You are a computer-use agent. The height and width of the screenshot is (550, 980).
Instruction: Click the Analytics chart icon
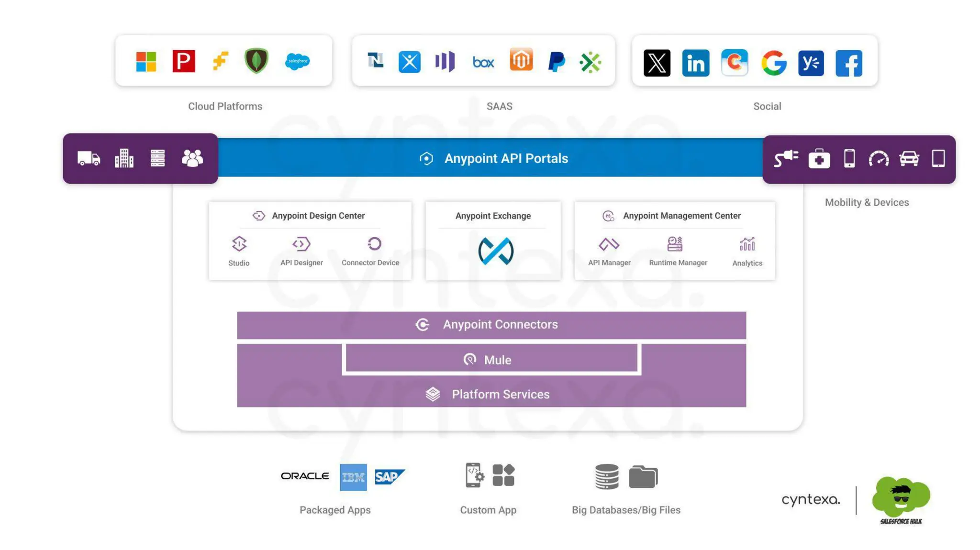(747, 244)
